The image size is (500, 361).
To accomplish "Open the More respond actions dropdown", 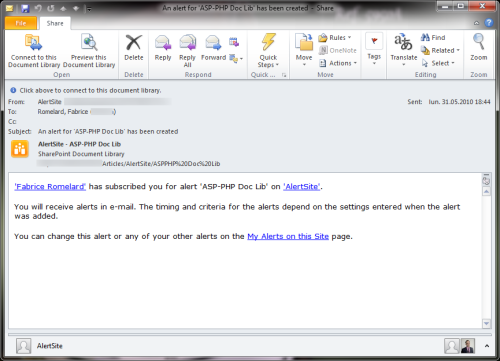I will pos(236,59).
